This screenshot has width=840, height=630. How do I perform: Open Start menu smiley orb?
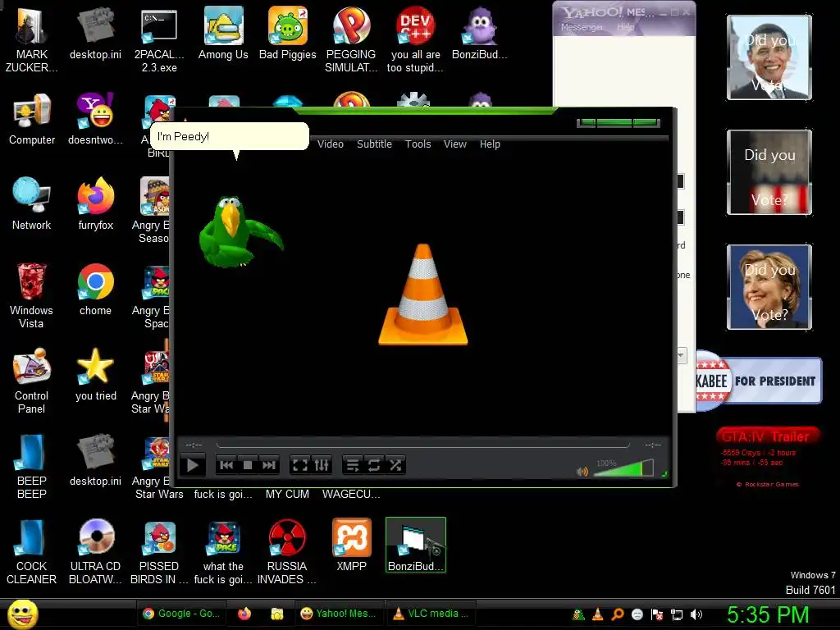[22, 614]
